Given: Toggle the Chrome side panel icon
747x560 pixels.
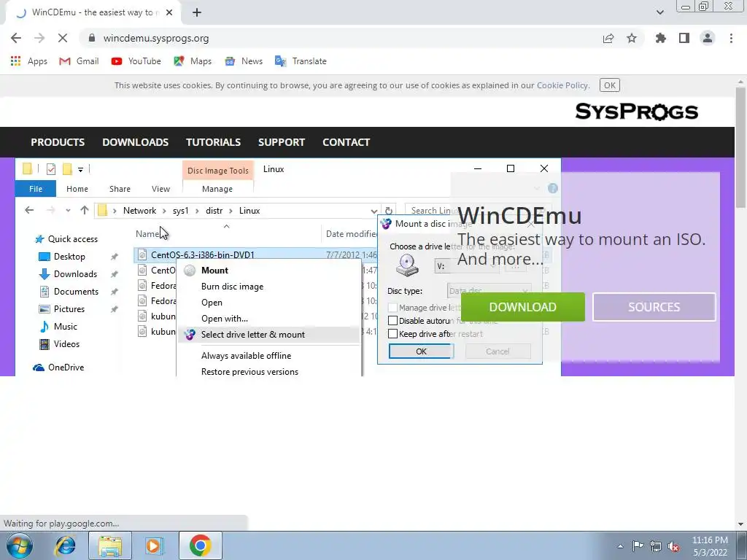Looking at the screenshot, I should click(684, 38).
